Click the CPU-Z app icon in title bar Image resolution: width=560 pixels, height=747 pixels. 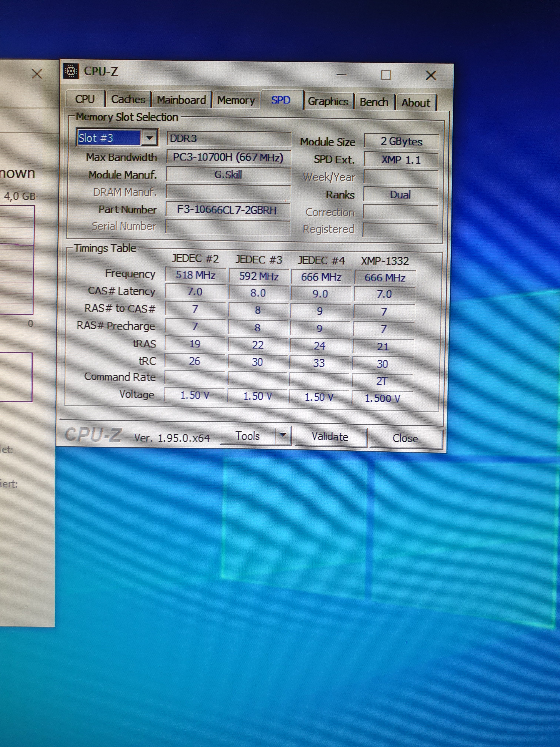point(71,71)
